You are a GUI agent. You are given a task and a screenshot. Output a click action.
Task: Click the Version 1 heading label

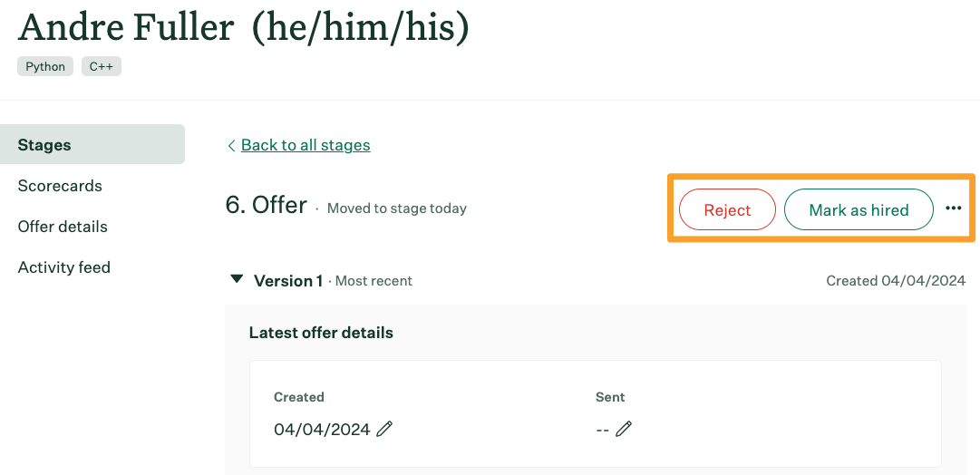point(288,281)
